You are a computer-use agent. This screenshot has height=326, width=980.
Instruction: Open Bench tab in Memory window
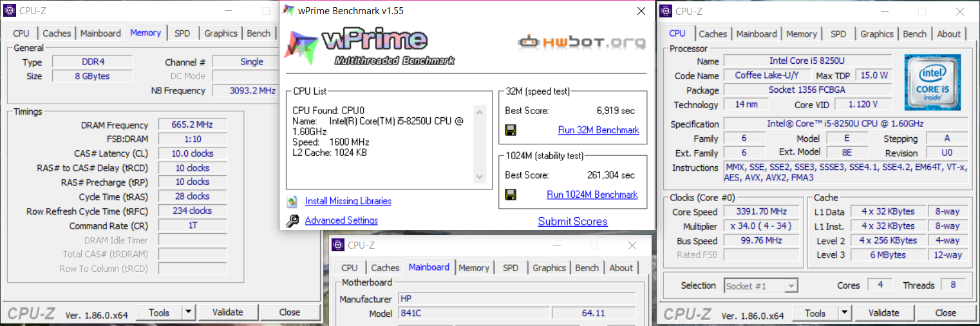pos(259,34)
